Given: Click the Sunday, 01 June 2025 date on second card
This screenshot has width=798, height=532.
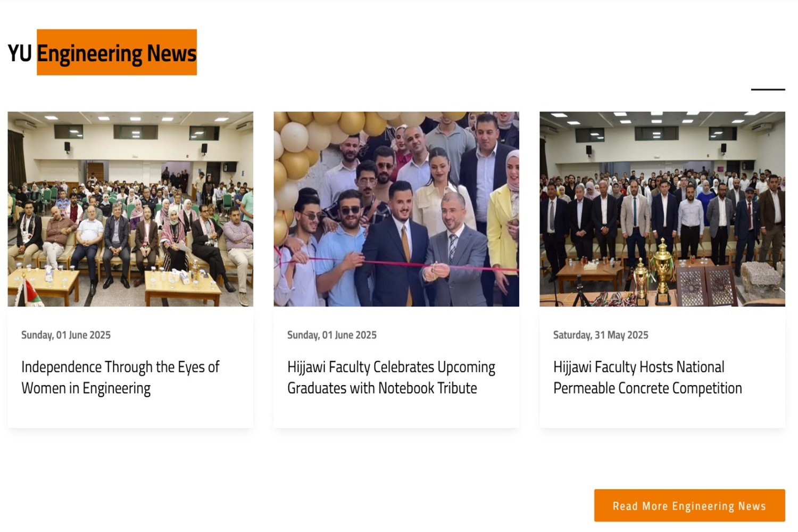Looking at the screenshot, I should coord(332,335).
